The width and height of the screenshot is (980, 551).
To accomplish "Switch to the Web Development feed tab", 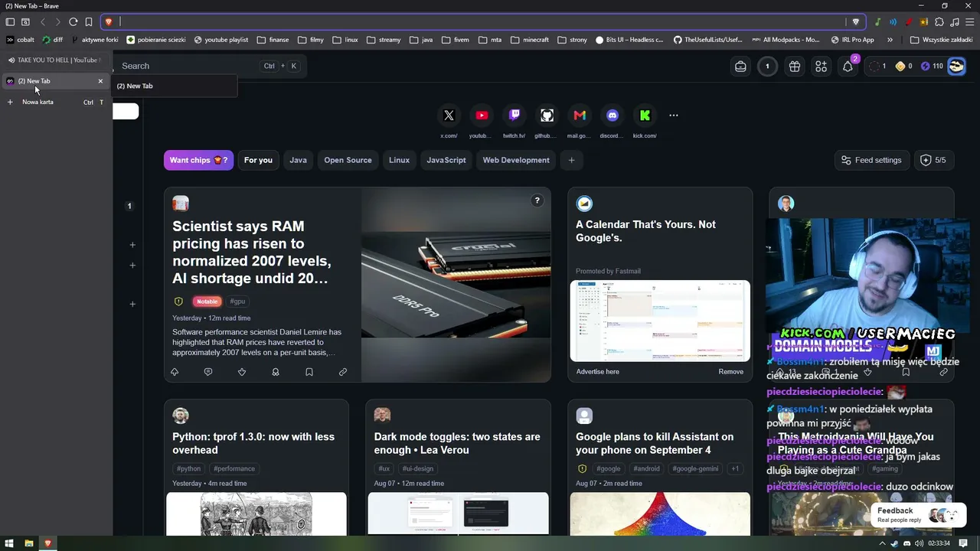I will (516, 160).
